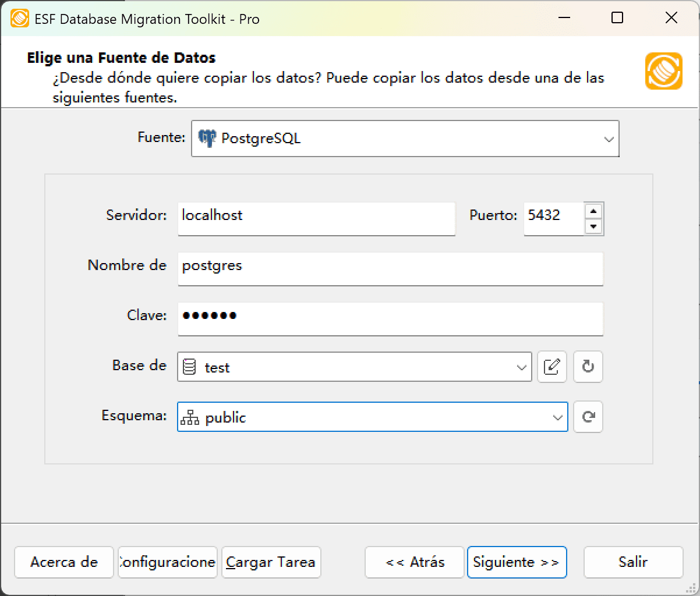
Task: Click the Siguiente button to continue
Action: (x=517, y=562)
